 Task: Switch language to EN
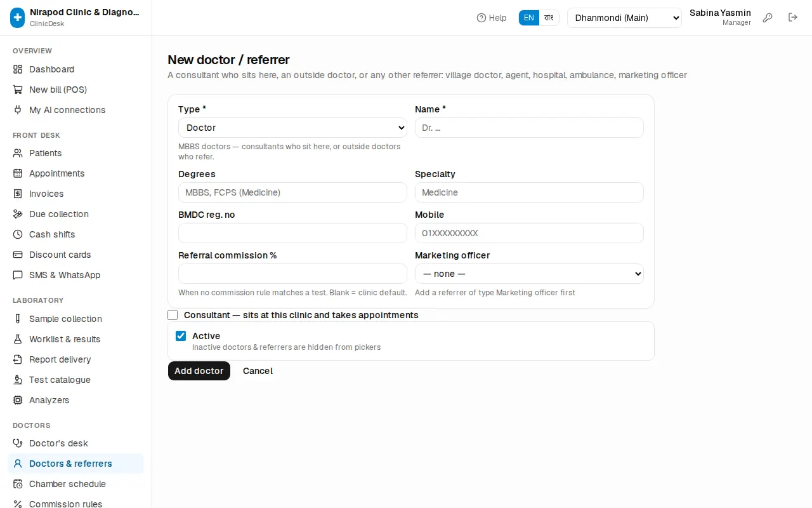[529, 18]
